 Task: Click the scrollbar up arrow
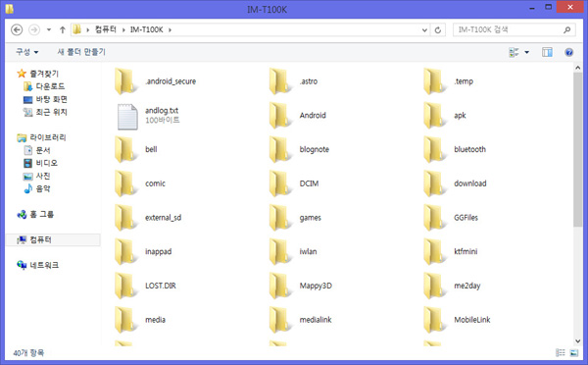pyautogui.click(x=577, y=68)
